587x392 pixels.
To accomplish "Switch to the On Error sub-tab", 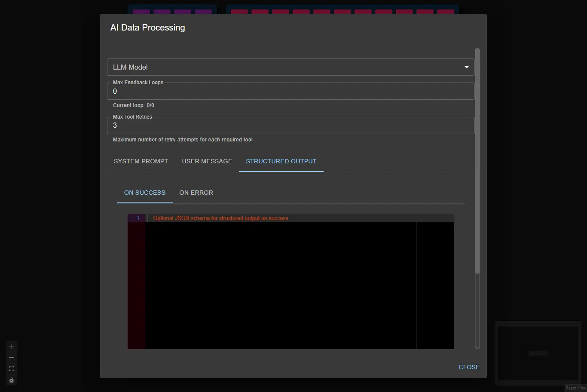I will click(196, 193).
